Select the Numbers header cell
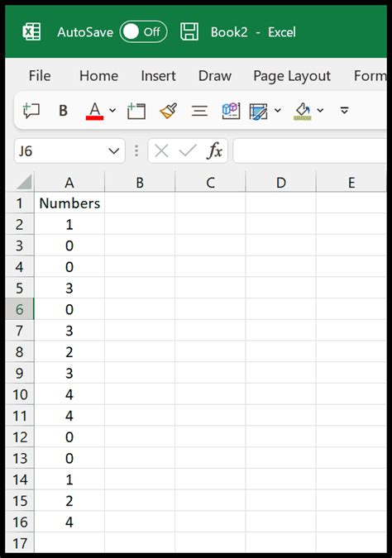Viewport: 392px width, 558px height. 69,203
